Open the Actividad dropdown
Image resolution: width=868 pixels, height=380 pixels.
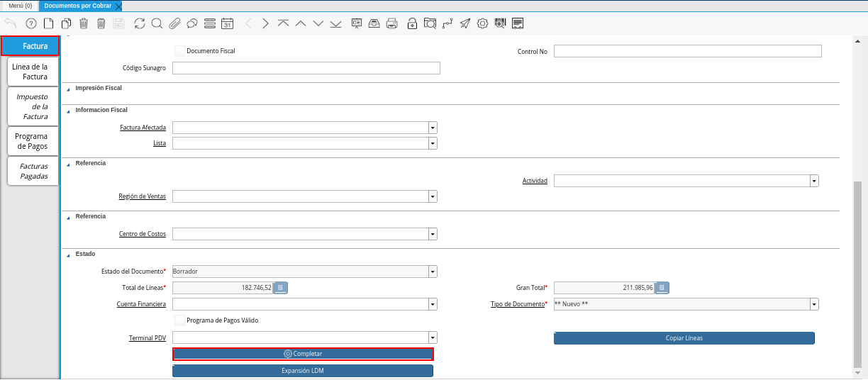coord(814,181)
